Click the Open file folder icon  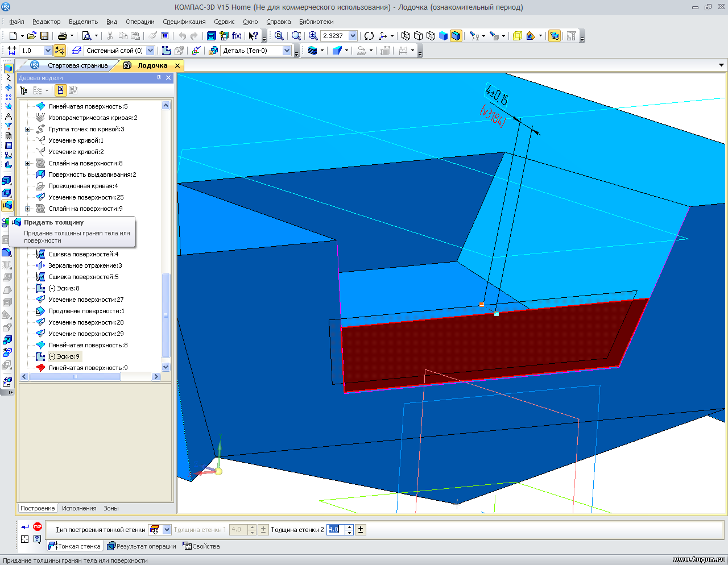32,36
